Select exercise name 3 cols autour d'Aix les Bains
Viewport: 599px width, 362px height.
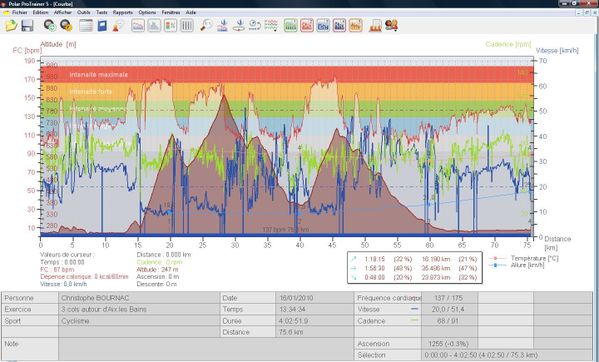(104, 309)
